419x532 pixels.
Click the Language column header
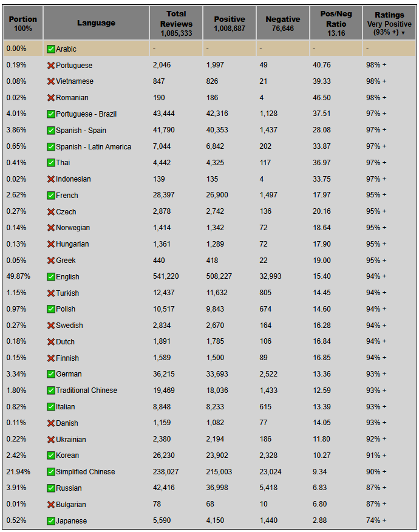click(96, 23)
